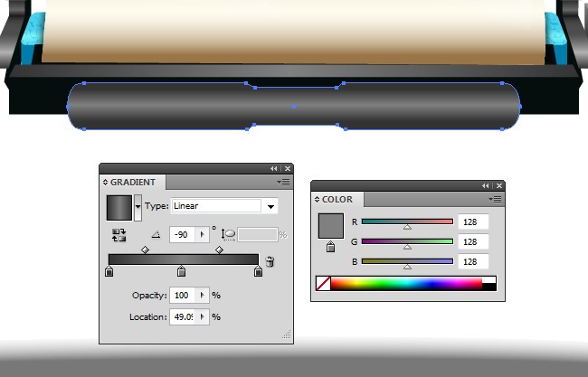Click the R color slider
Viewport: 588px width, 377px height.
tap(407, 221)
